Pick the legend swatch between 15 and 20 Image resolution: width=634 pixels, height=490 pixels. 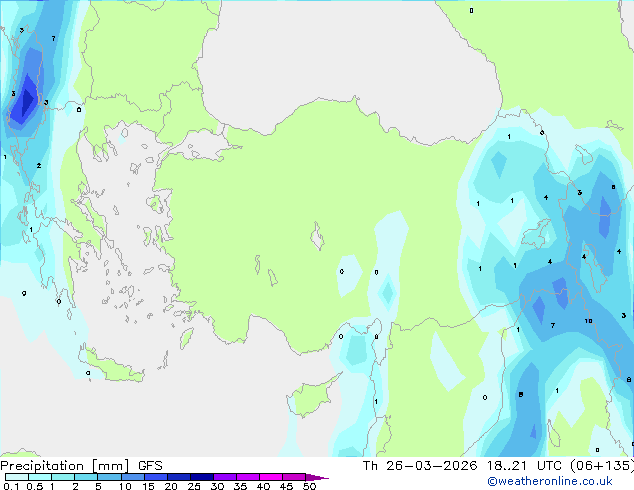click(x=155, y=477)
